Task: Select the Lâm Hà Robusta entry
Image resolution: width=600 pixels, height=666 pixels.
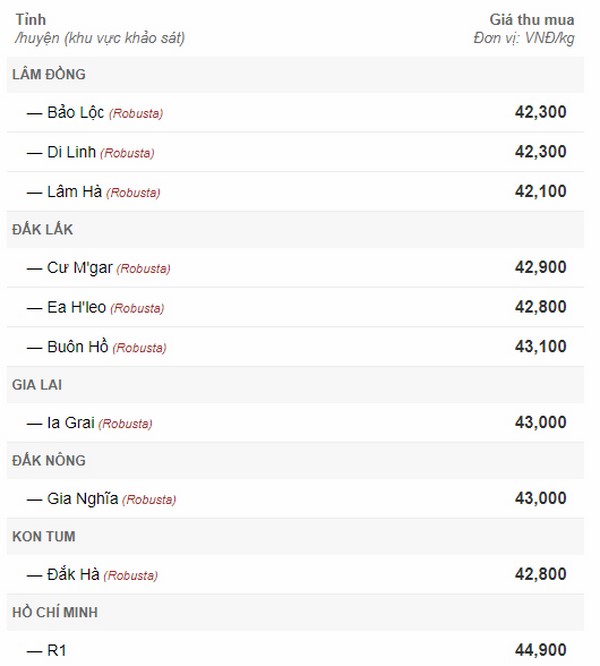Action: [x=295, y=192]
